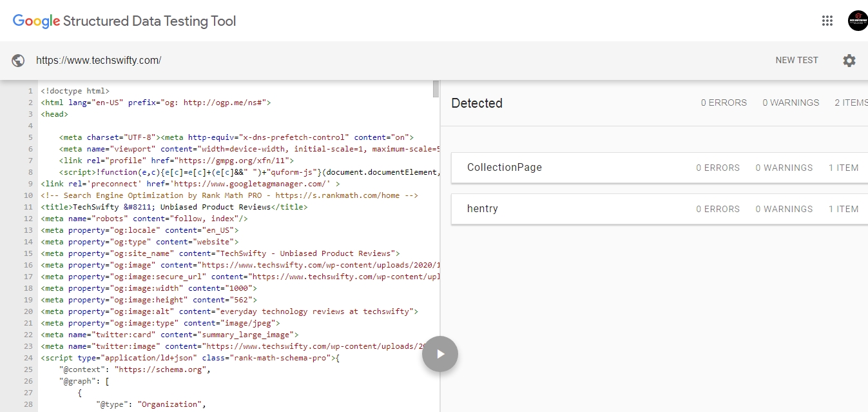Click the NEW TEST button

pyautogui.click(x=796, y=60)
